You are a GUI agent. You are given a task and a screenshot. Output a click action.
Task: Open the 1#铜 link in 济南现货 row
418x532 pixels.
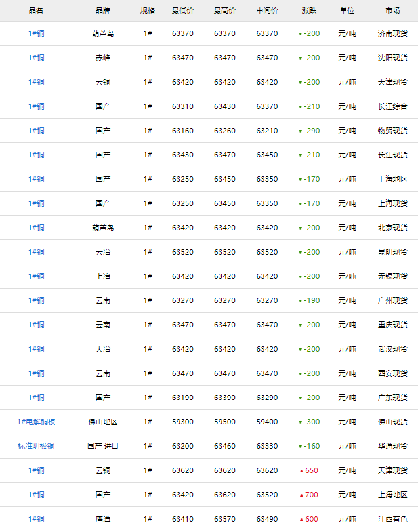tap(36, 33)
